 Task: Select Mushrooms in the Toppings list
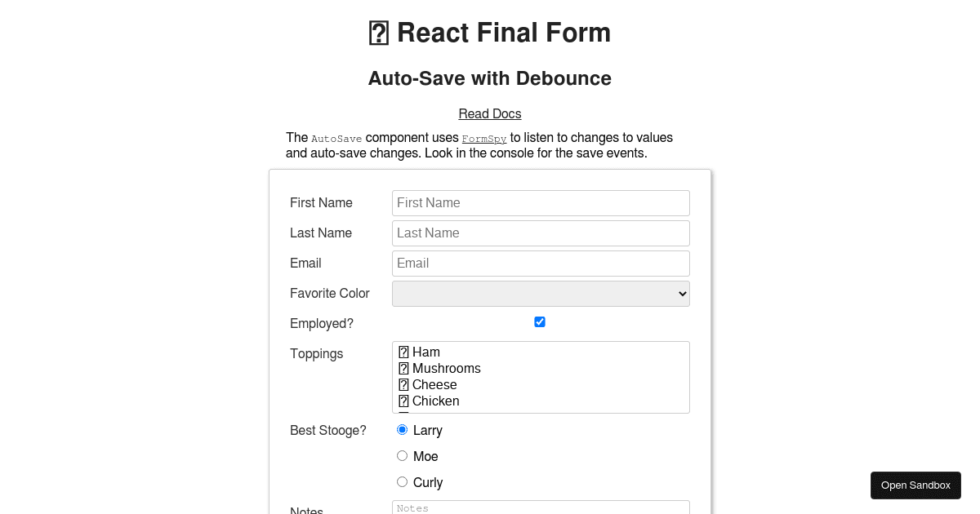pos(446,368)
